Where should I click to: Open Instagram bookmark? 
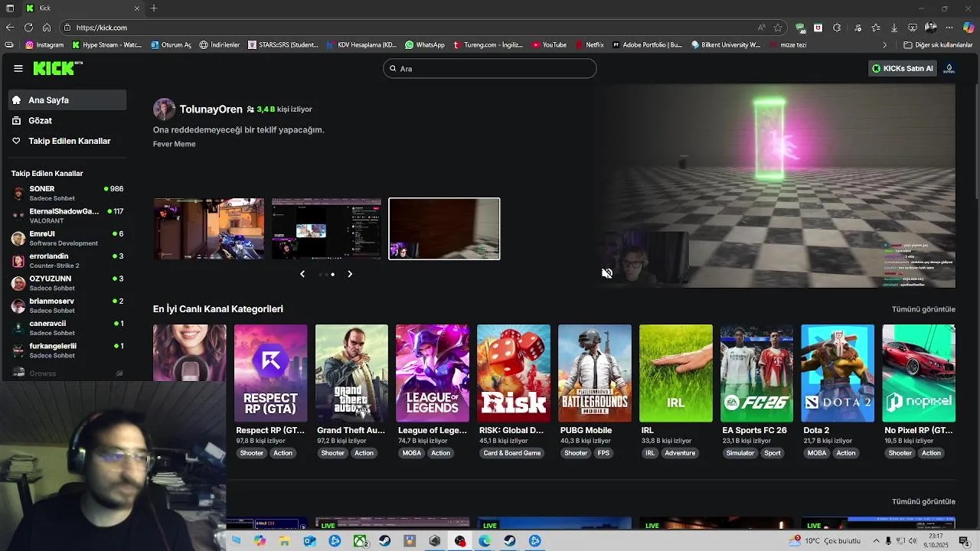click(44, 45)
